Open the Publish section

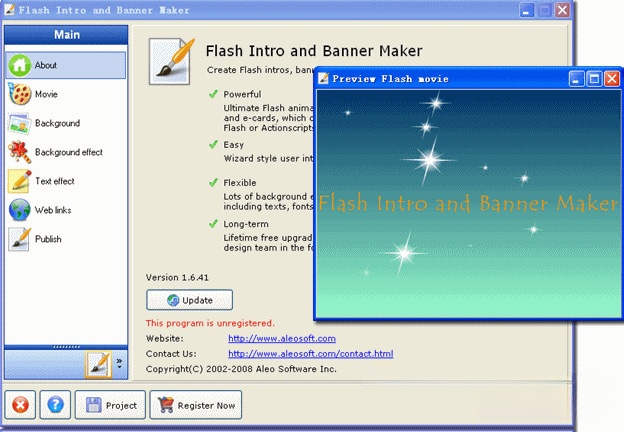[x=66, y=239]
